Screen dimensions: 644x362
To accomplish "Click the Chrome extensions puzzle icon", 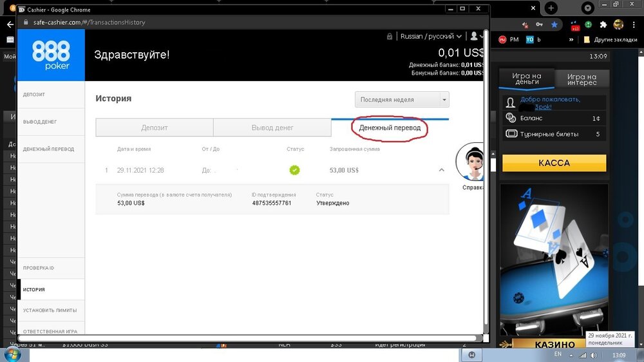I will pos(603,24).
